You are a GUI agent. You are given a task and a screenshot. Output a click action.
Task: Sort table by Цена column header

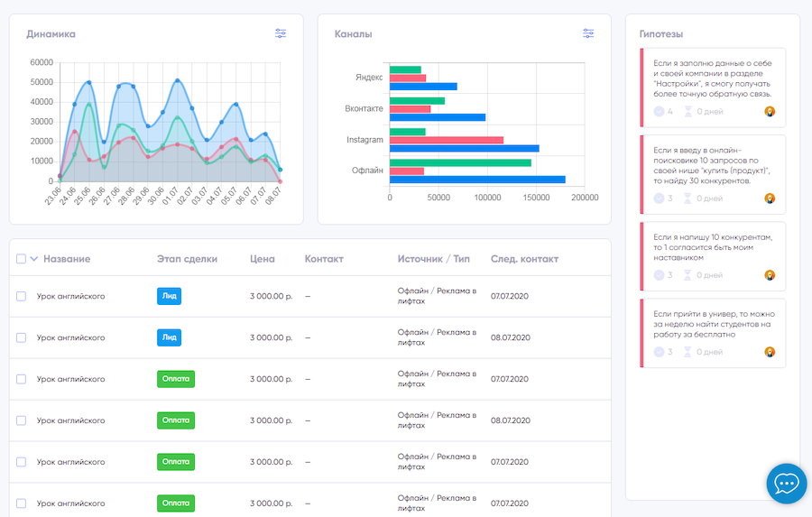pos(263,259)
